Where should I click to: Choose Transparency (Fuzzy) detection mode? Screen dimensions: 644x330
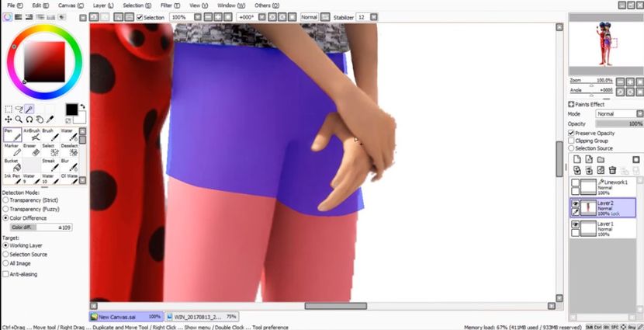tap(5, 209)
